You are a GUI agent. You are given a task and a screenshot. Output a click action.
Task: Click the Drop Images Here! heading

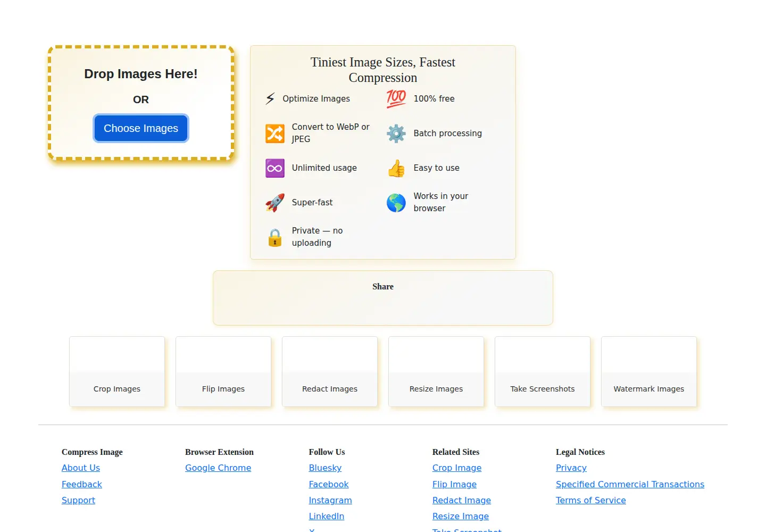point(141,74)
